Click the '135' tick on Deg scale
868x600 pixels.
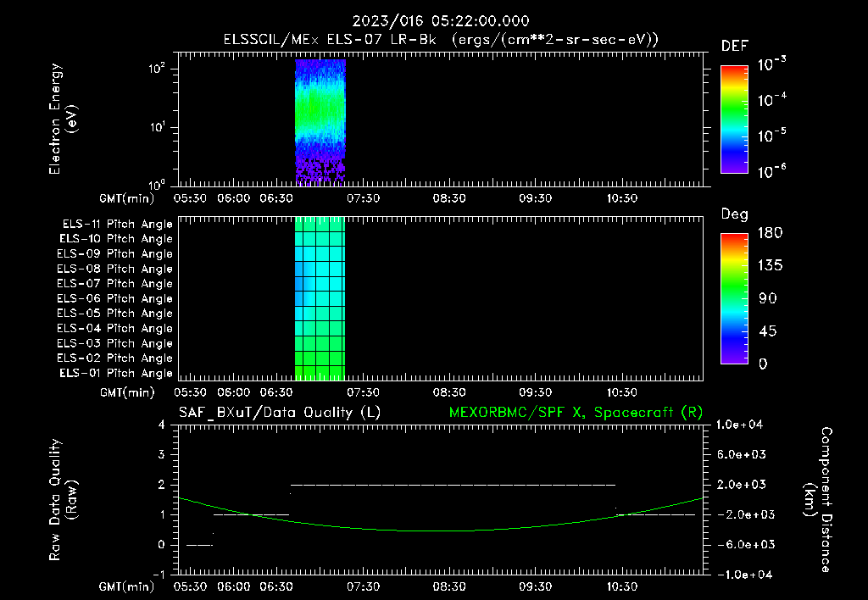pyautogui.click(x=770, y=266)
